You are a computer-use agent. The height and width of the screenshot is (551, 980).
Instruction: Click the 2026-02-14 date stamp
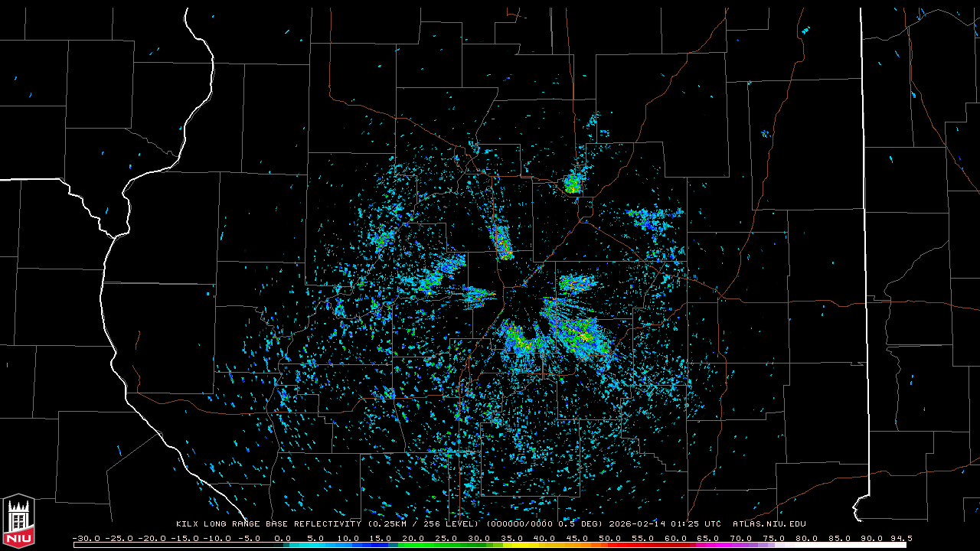pyautogui.click(x=637, y=524)
